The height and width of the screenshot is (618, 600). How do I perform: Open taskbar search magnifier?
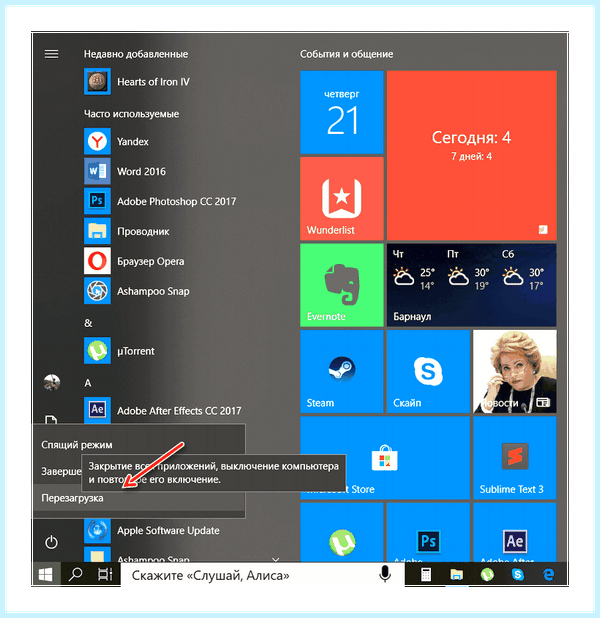point(75,575)
